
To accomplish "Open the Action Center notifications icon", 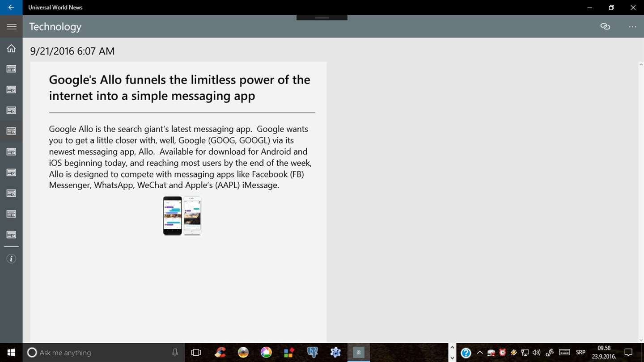I will [x=628, y=353].
